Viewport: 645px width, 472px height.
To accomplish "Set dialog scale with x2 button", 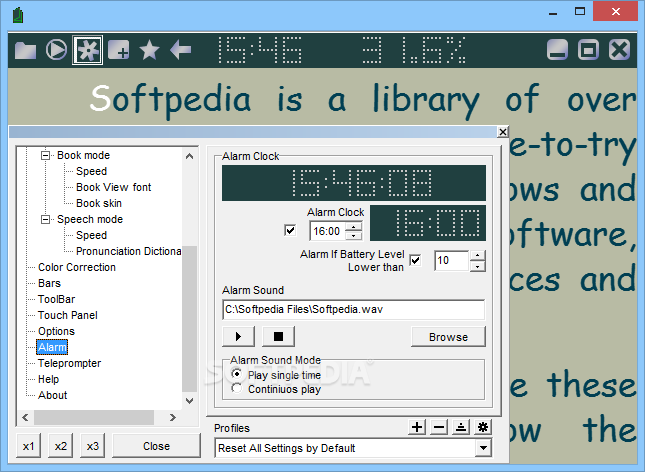I will pos(60,446).
